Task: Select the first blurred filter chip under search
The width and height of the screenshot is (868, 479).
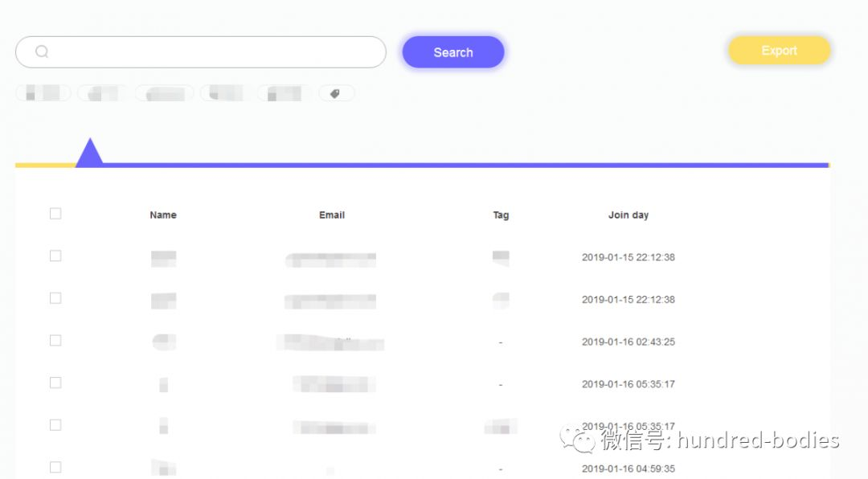Action: pos(43,94)
